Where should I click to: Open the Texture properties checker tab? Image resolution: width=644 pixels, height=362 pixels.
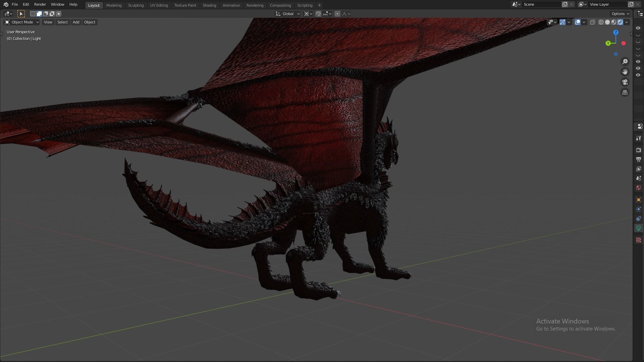pyautogui.click(x=639, y=240)
